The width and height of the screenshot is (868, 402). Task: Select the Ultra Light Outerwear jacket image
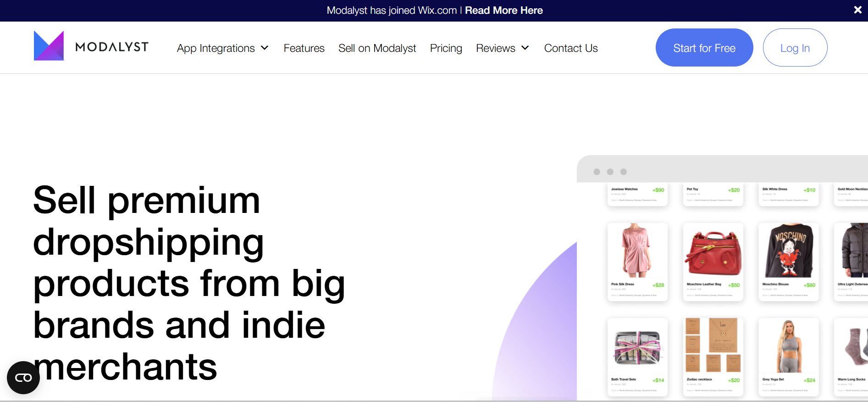point(853,251)
